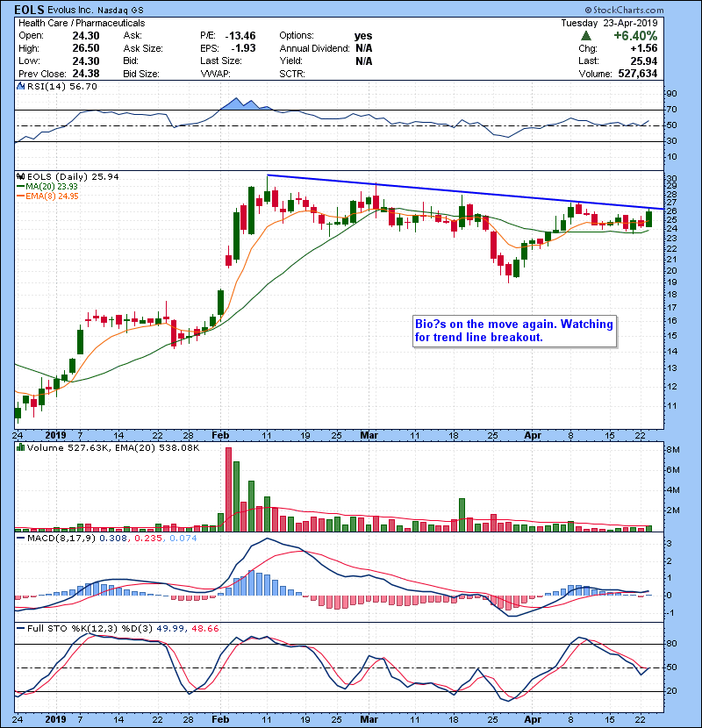Click the blue trend line annotation box

[514, 331]
